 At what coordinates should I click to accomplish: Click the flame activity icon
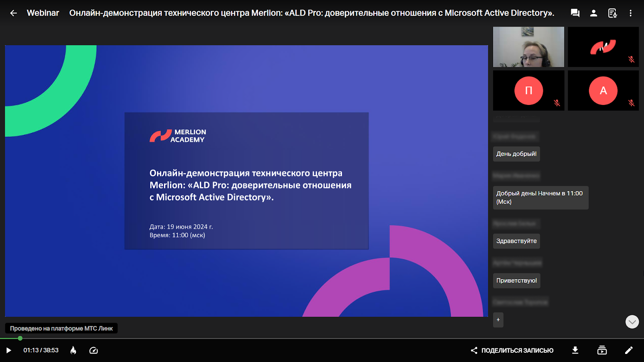(x=73, y=350)
